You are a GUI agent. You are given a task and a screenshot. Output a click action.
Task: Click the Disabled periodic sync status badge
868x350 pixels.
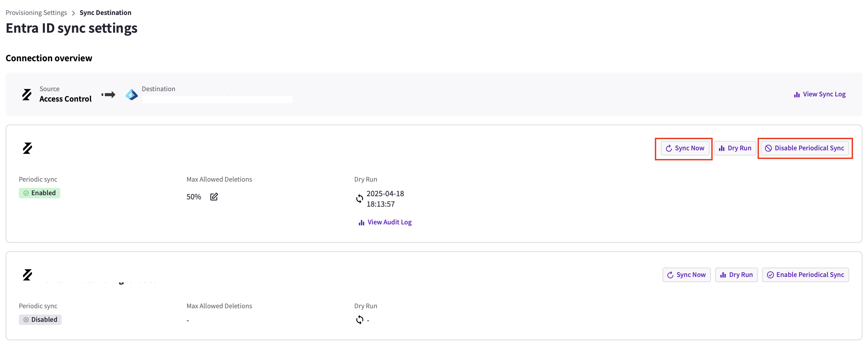pos(40,320)
